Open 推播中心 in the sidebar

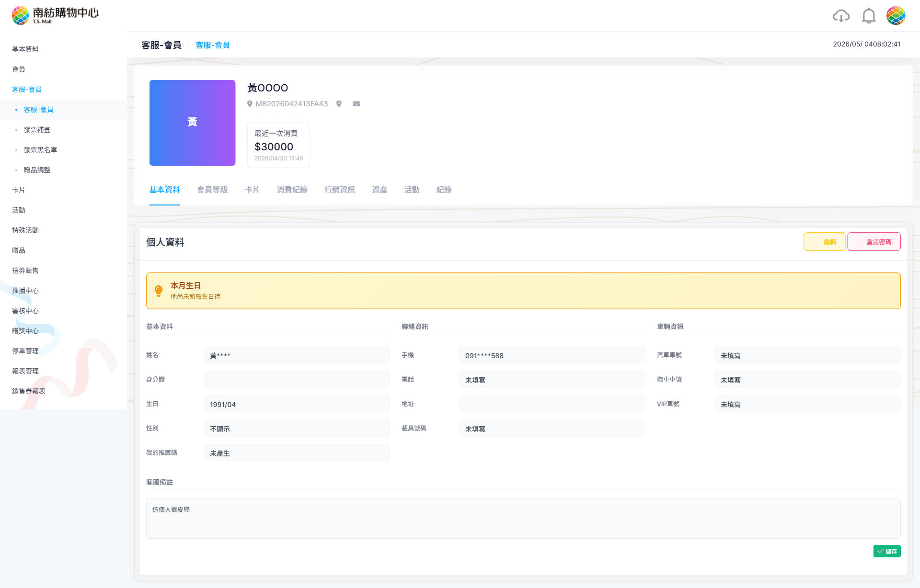[25, 291]
